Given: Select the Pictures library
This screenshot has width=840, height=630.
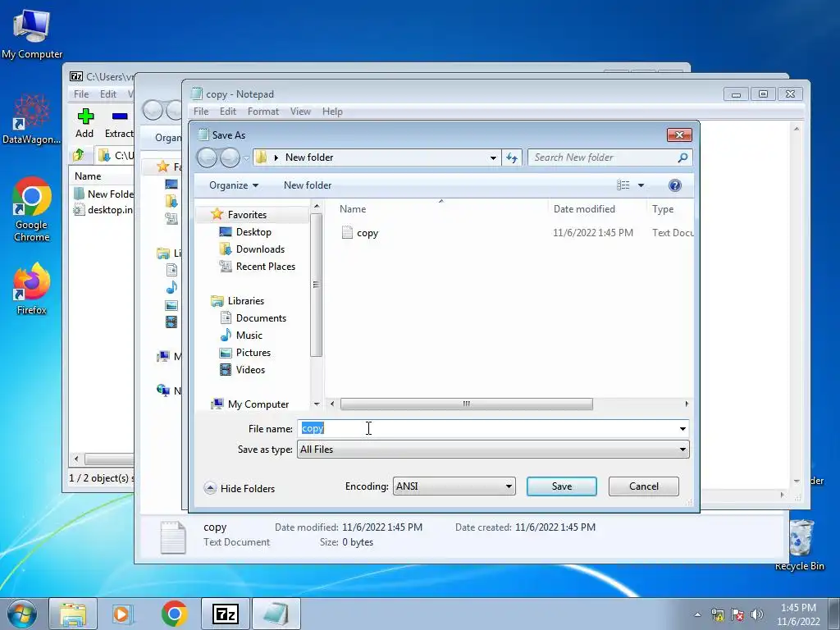Looking at the screenshot, I should [253, 353].
